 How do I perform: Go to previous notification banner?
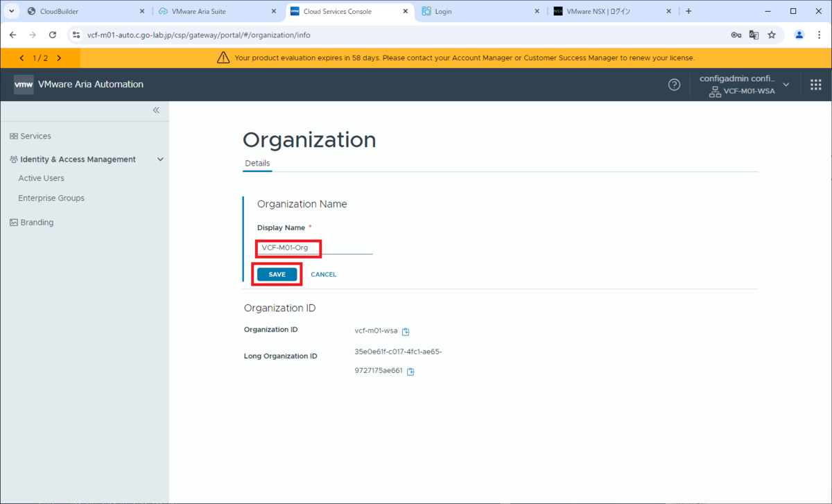[22, 58]
